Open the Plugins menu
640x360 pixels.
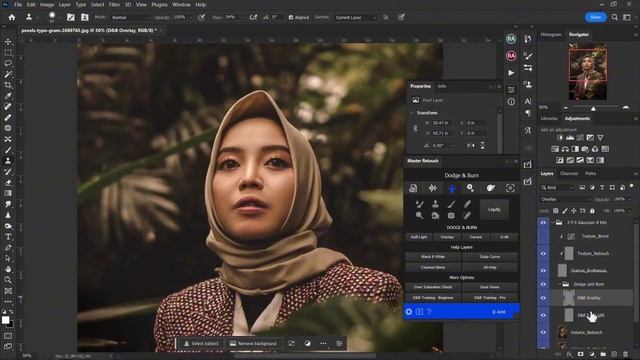(x=159, y=4)
